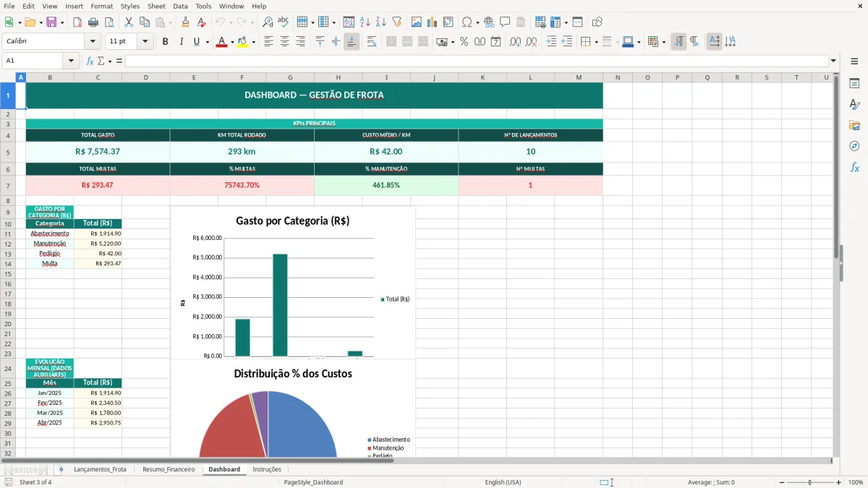The image size is (868, 488).
Task: Toggle Align Right
Action: coord(300,42)
